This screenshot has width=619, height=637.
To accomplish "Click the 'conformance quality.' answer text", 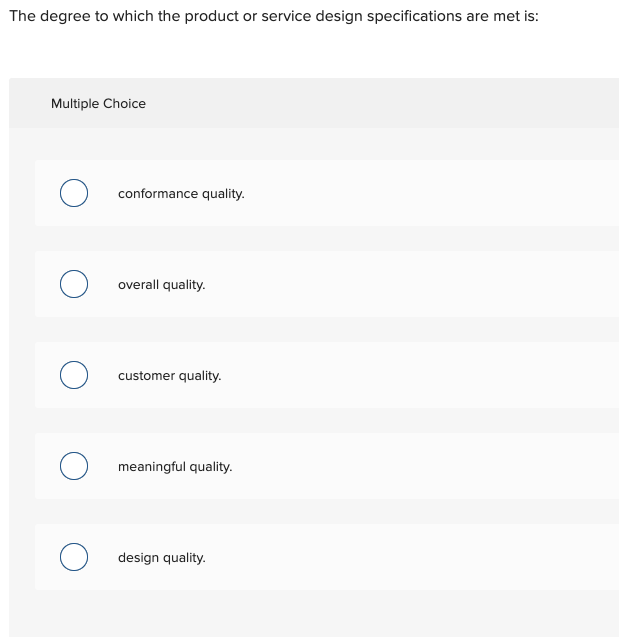I will tap(181, 194).
